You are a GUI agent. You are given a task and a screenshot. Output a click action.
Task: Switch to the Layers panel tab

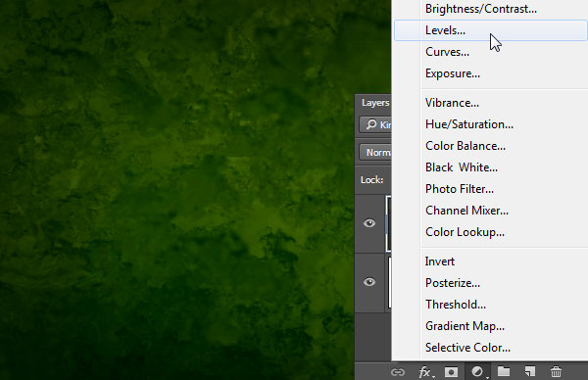point(375,102)
